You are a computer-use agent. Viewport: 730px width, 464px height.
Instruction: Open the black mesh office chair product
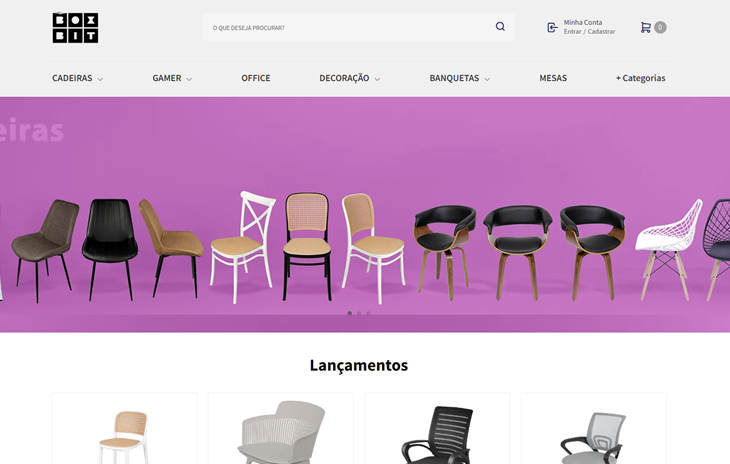(x=437, y=428)
